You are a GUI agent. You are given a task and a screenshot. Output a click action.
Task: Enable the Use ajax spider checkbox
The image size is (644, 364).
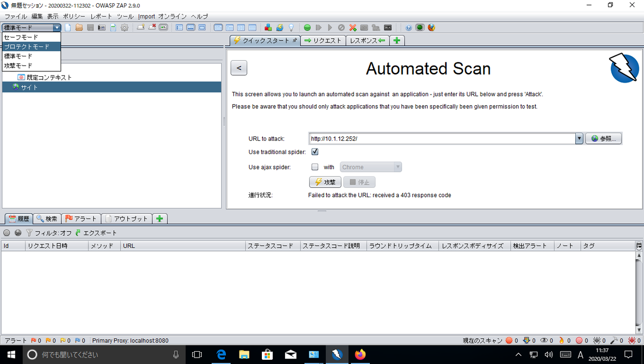point(315,167)
